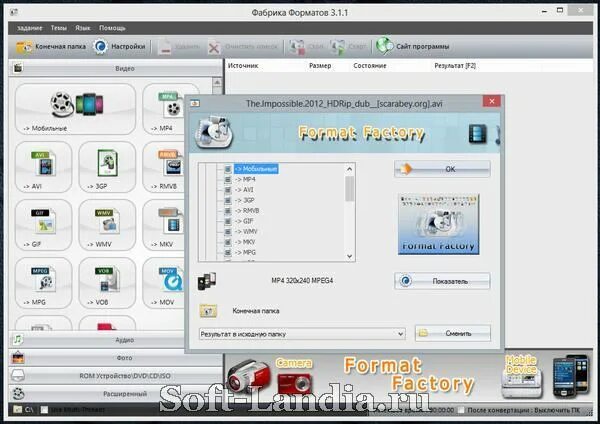This screenshot has height=424, width=600.
Task: Click the mobile phones icon beside MP4 320x240
Action: (207, 281)
